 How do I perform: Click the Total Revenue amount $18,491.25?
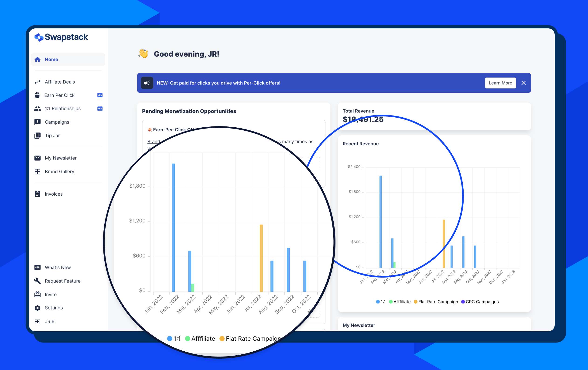[363, 119]
